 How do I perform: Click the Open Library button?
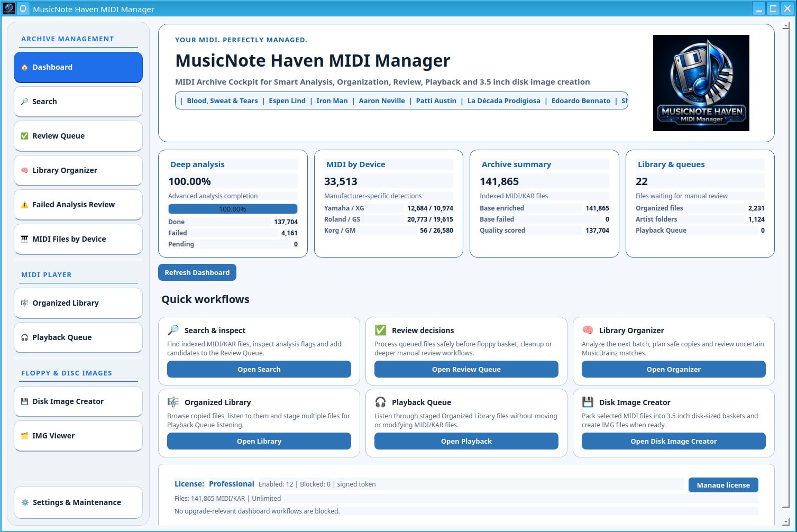click(259, 441)
